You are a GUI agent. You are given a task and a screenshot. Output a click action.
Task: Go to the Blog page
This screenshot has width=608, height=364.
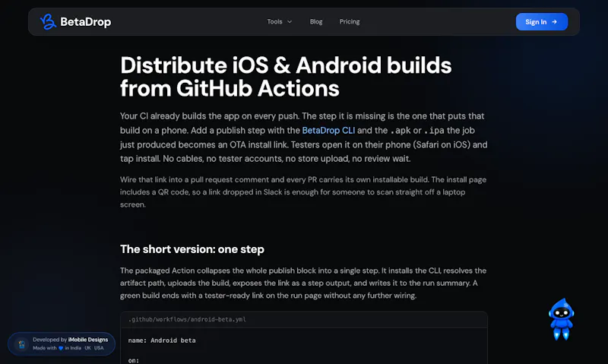pyautogui.click(x=316, y=22)
